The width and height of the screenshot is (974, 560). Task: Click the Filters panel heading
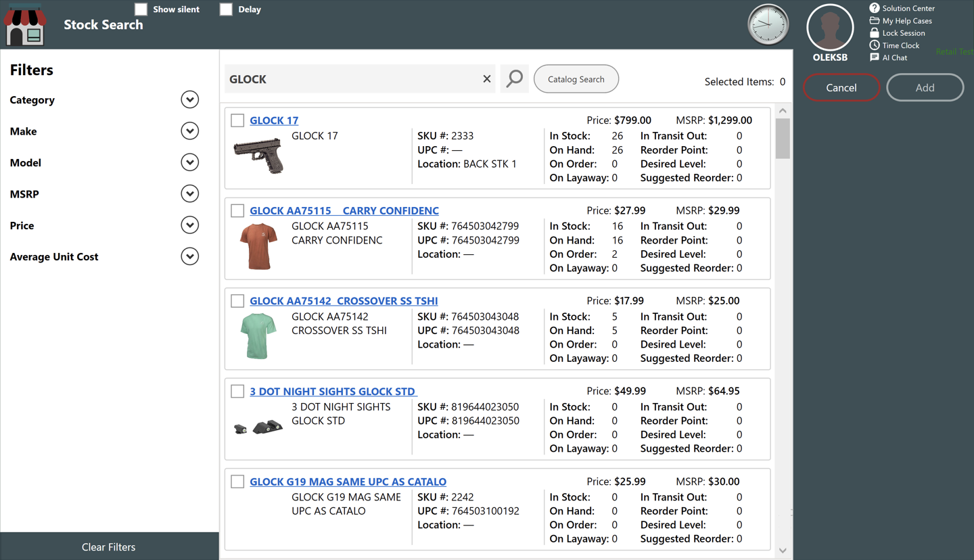click(x=32, y=70)
